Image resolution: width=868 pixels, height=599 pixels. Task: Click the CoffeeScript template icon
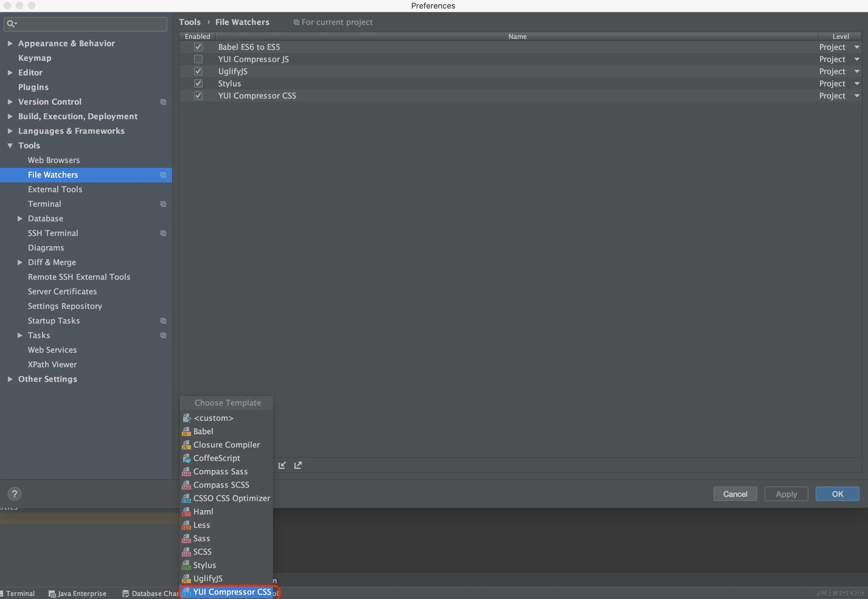coord(187,458)
